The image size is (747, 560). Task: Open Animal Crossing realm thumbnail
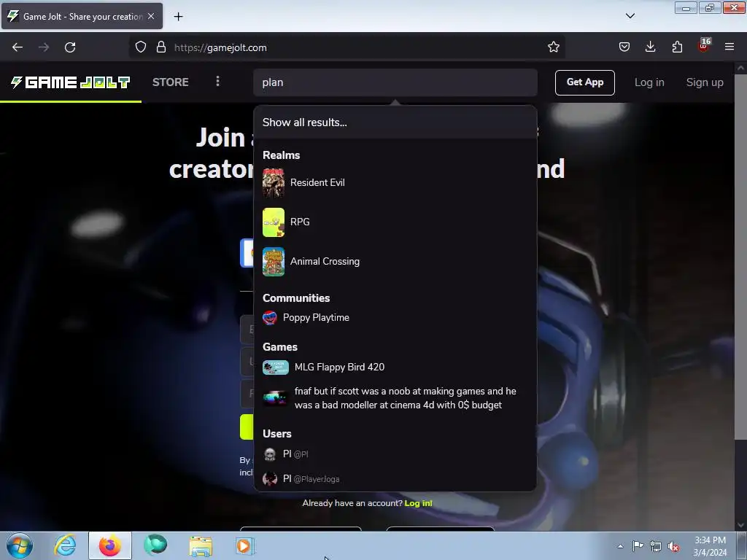click(274, 262)
